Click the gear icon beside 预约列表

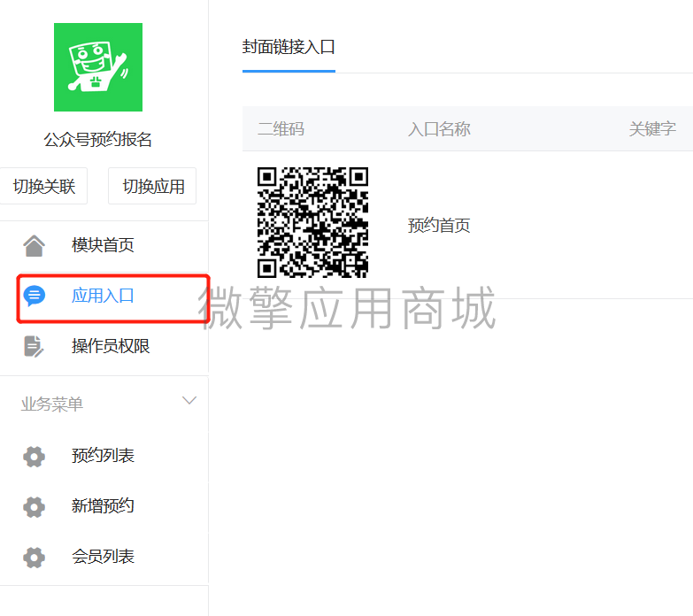(34, 456)
